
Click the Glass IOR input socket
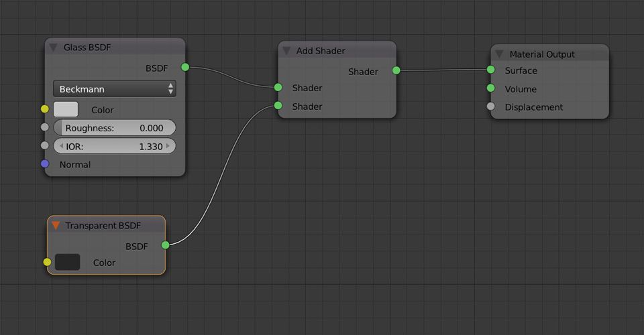click(45, 145)
